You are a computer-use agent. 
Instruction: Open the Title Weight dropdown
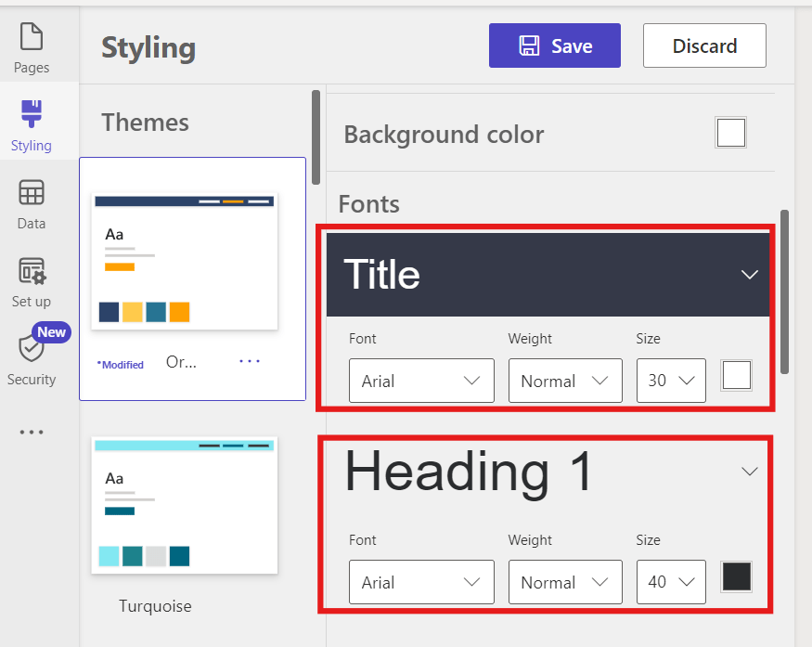[564, 381]
